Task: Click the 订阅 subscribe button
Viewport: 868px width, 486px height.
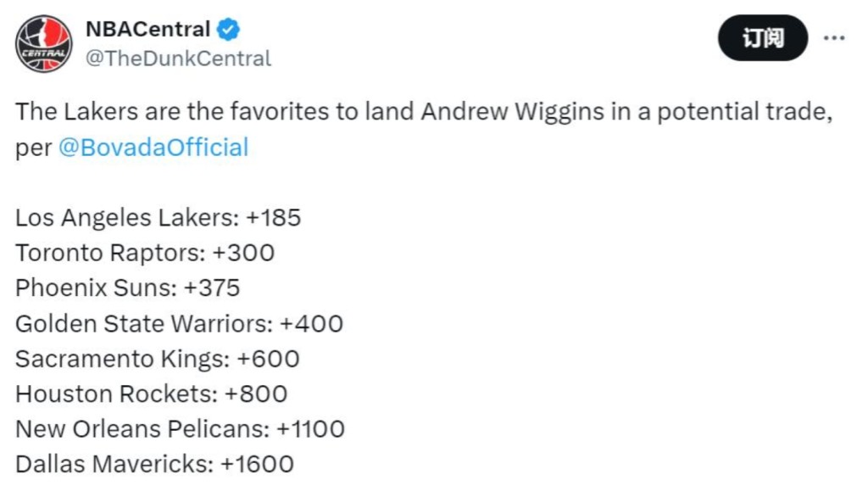Action: 763,38
